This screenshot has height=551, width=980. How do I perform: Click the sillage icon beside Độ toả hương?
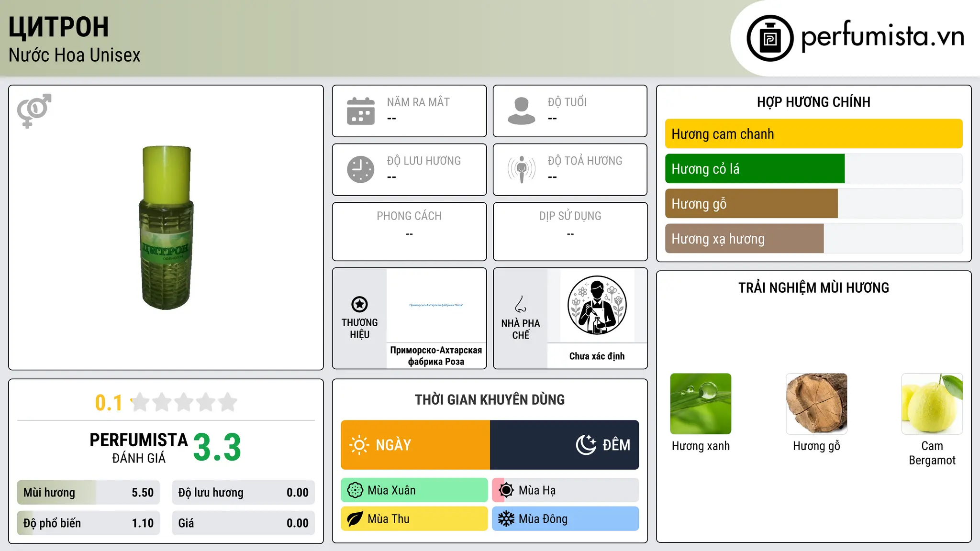click(522, 169)
